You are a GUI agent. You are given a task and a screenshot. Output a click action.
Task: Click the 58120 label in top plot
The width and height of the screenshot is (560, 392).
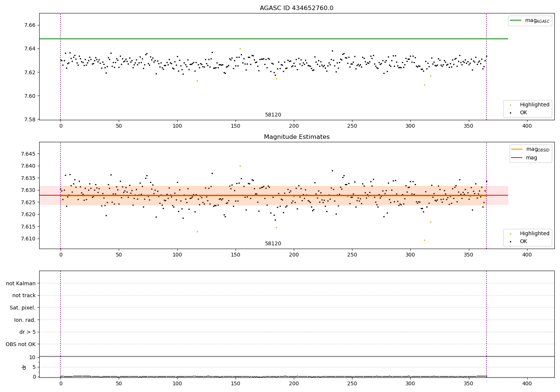pos(273,115)
